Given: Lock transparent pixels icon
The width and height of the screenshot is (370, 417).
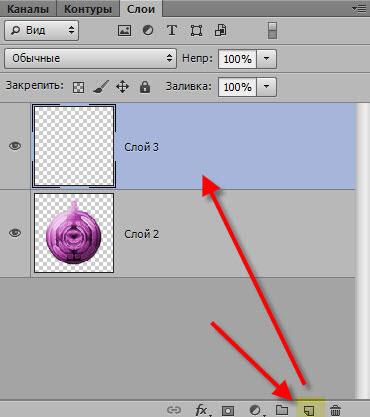Looking at the screenshot, I should pyautogui.click(x=78, y=87).
